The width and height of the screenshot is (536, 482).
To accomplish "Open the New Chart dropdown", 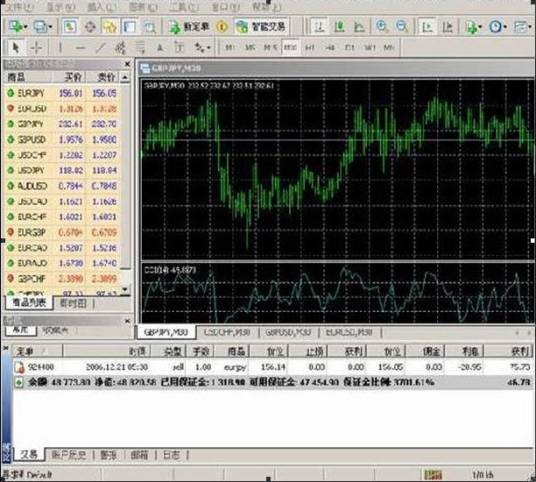I will click(x=17, y=27).
